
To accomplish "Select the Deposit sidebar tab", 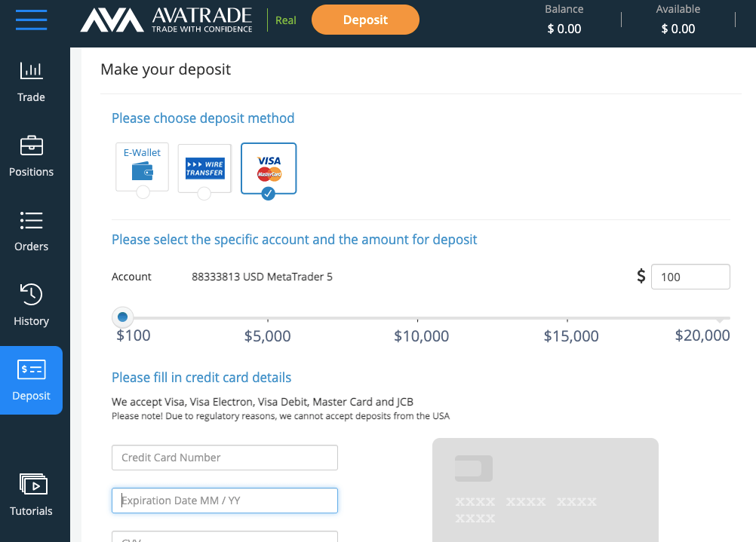I will [32, 380].
